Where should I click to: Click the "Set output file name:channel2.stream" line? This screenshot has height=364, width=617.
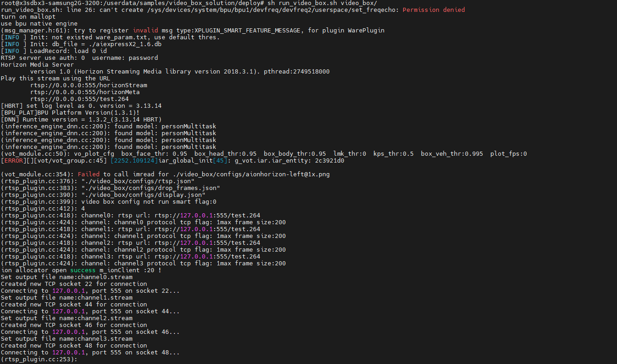tap(67, 318)
